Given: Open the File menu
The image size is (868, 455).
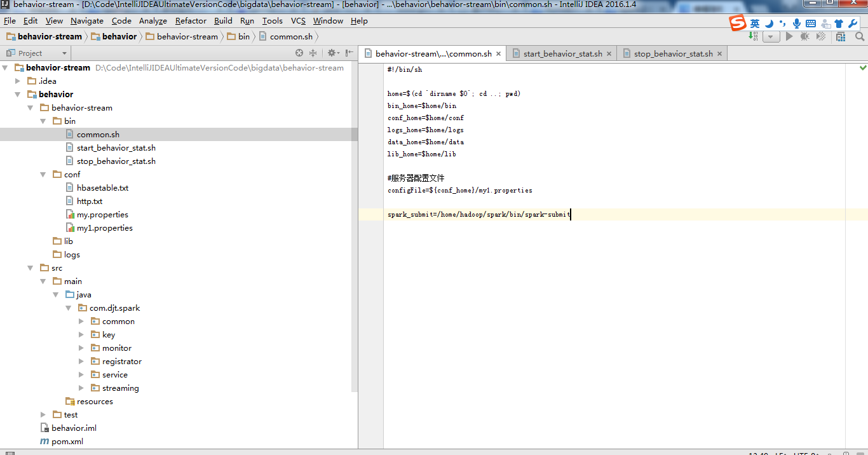Looking at the screenshot, I should (x=10, y=21).
